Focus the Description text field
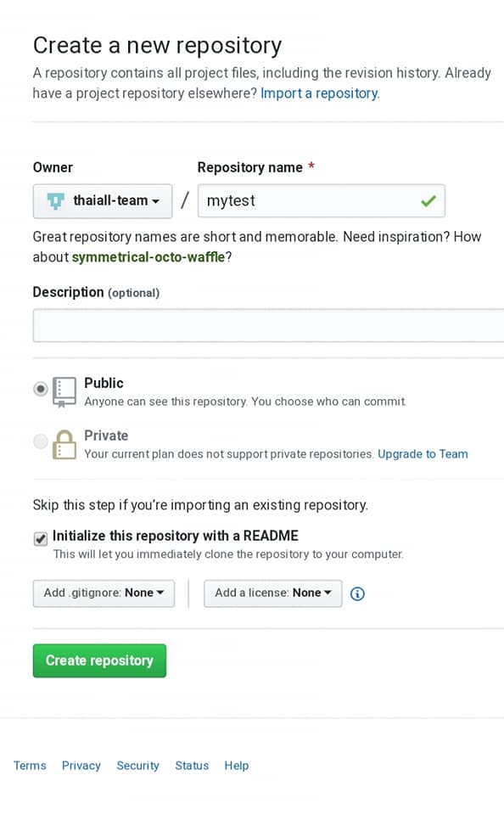504x815 pixels. point(269,325)
